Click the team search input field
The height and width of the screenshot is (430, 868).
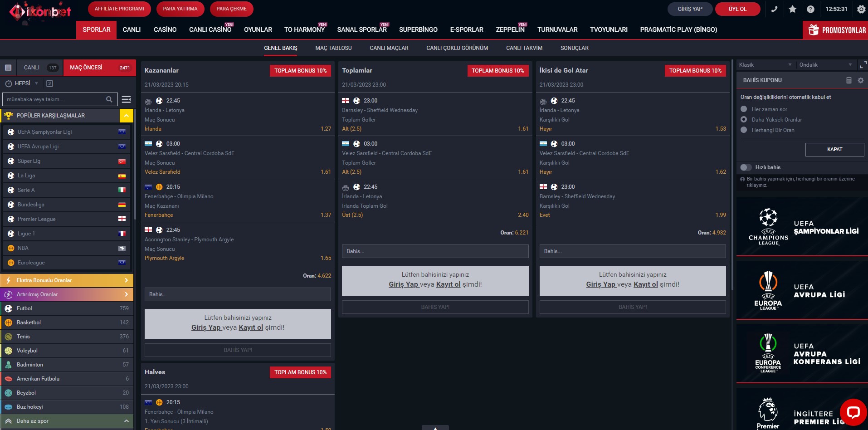point(54,99)
